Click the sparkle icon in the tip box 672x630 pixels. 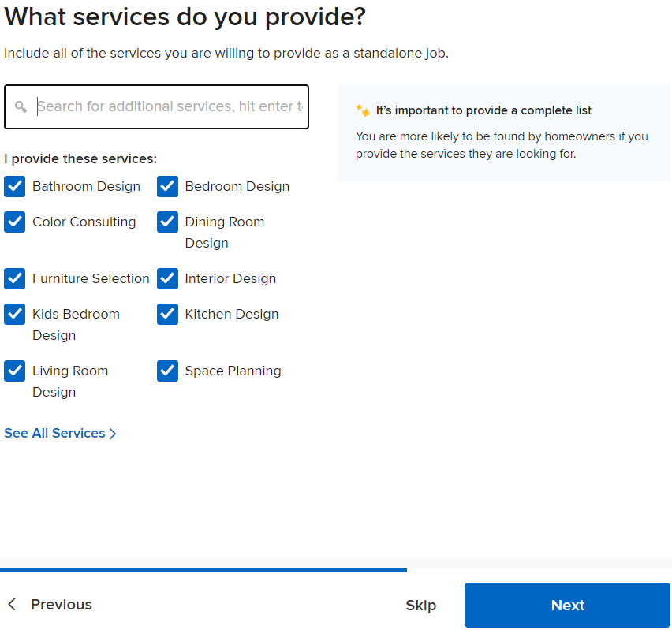[363, 110]
